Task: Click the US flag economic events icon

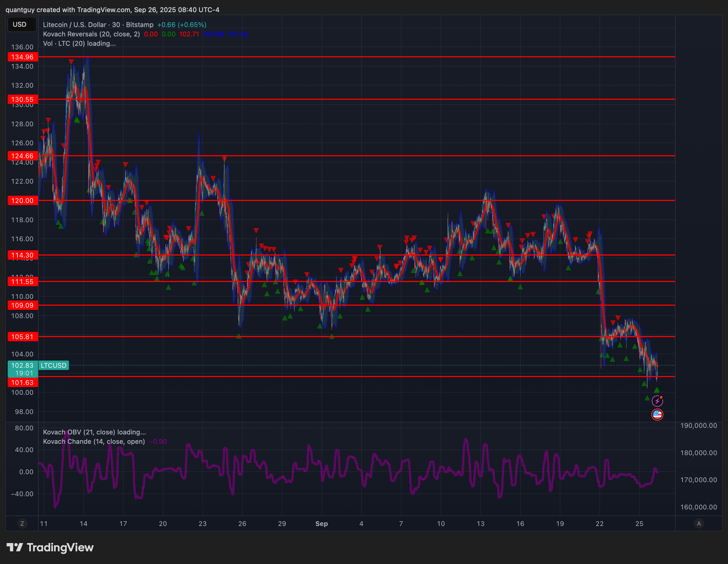Action: click(657, 415)
